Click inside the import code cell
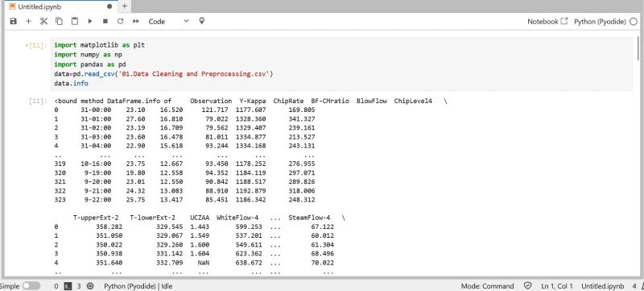Image resolution: width=644 pixels, height=291 pixels. pos(341,64)
